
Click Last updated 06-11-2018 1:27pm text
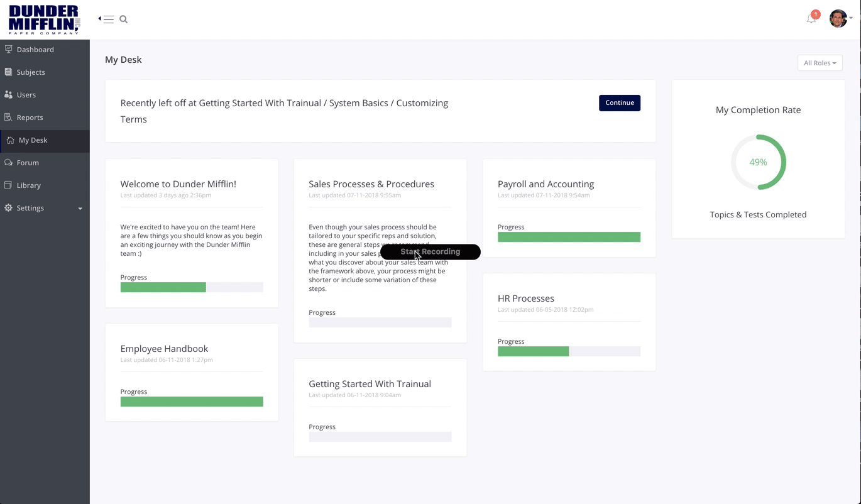[x=167, y=360]
